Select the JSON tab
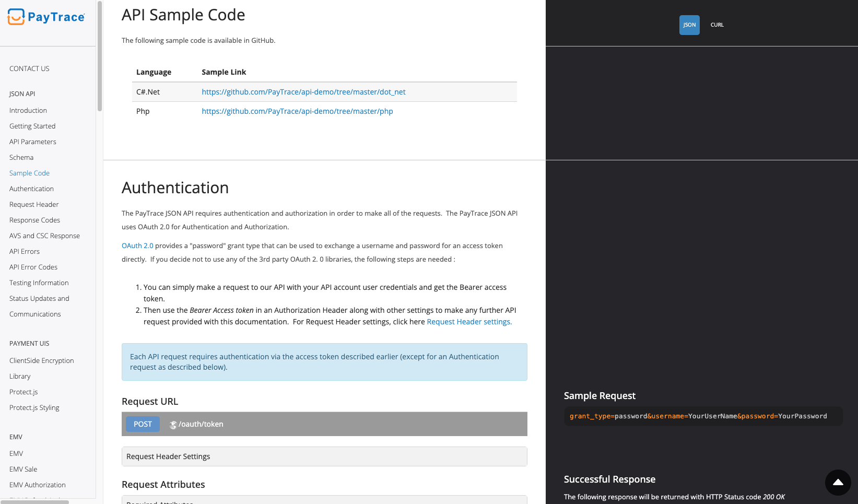This screenshot has width=858, height=504. click(x=689, y=25)
